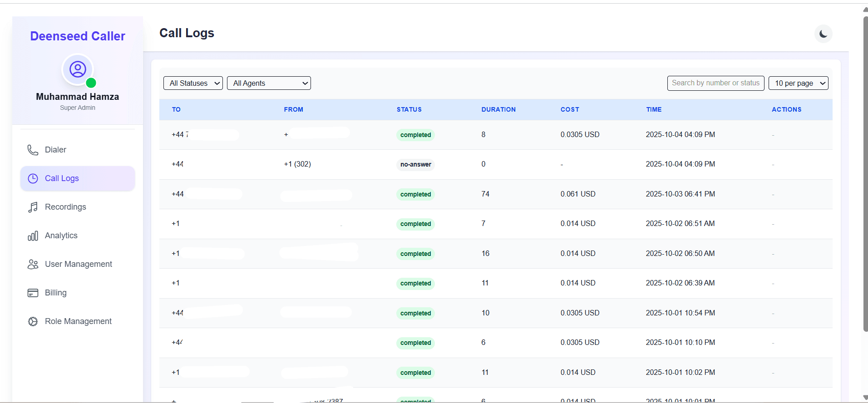Expand the All Agents filter dropdown

coord(269,83)
